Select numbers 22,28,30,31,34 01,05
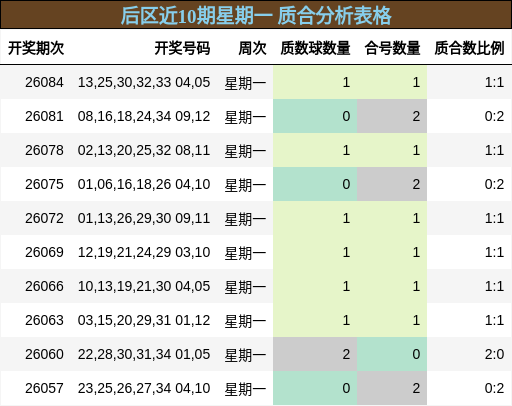Screen dimensions: 512x406 tap(144, 354)
